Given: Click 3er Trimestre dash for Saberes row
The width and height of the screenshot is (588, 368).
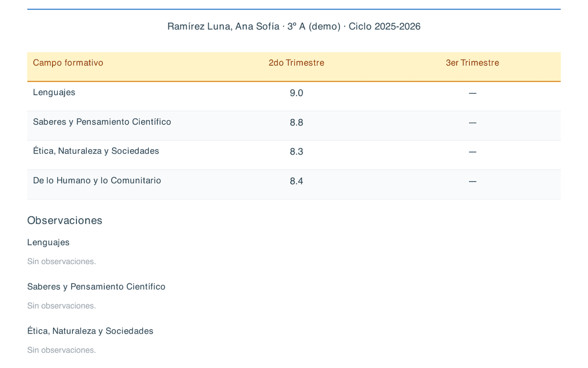Looking at the screenshot, I should pyautogui.click(x=472, y=122).
